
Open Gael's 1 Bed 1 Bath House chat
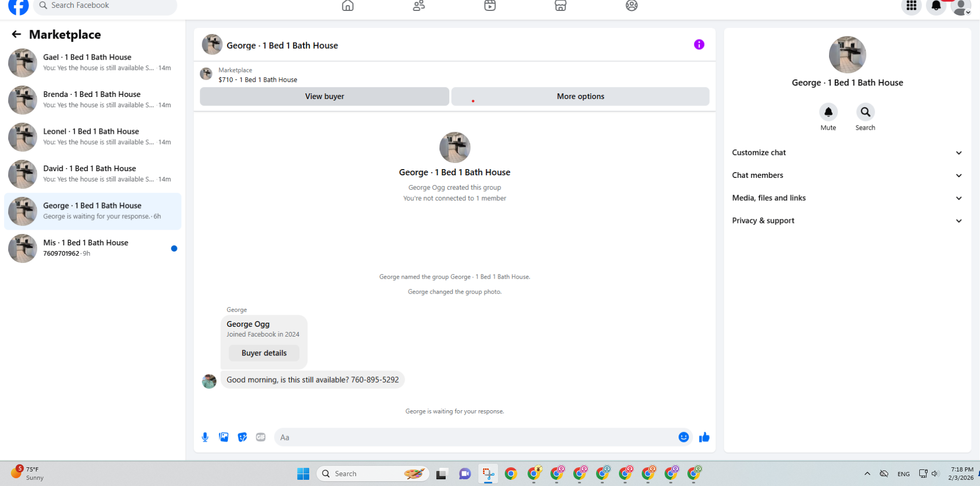[x=92, y=63]
